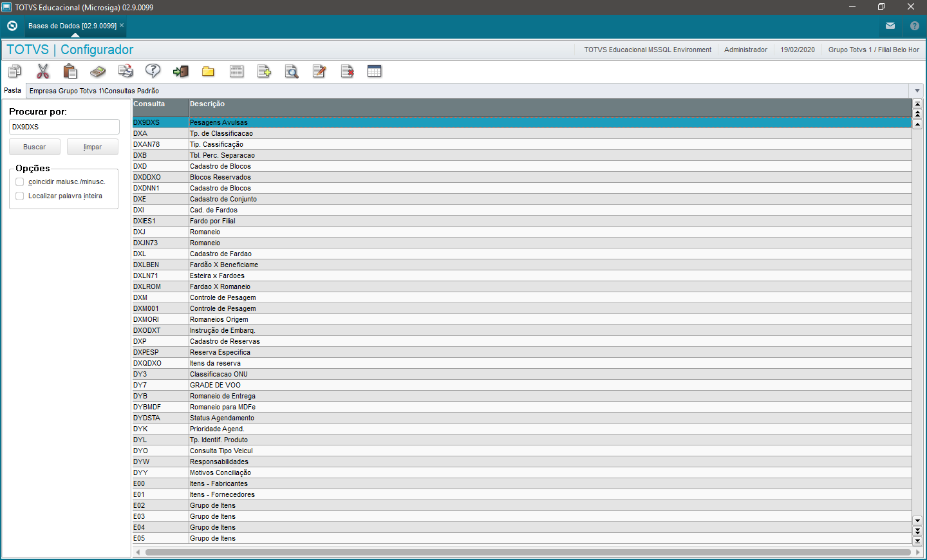Select the DY7 GRADE DE VOO row
The width and height of the screenshot is (927, 560).
tap(522, 385)
